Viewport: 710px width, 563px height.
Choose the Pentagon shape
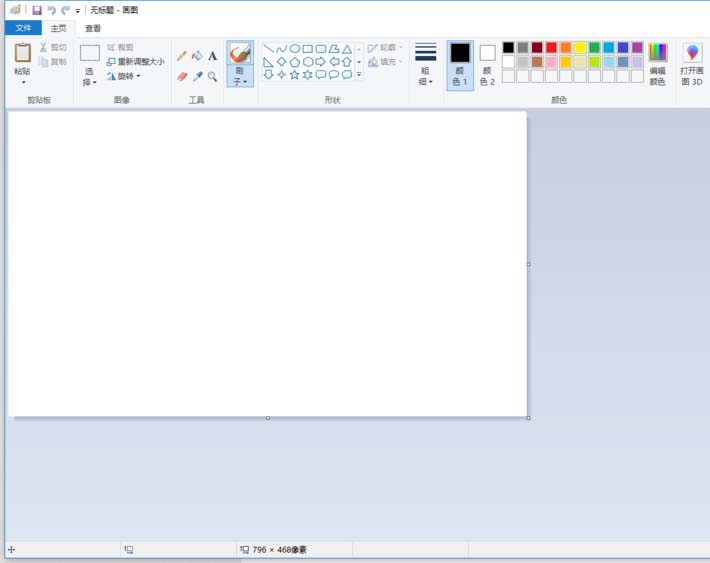pos(295,62)
